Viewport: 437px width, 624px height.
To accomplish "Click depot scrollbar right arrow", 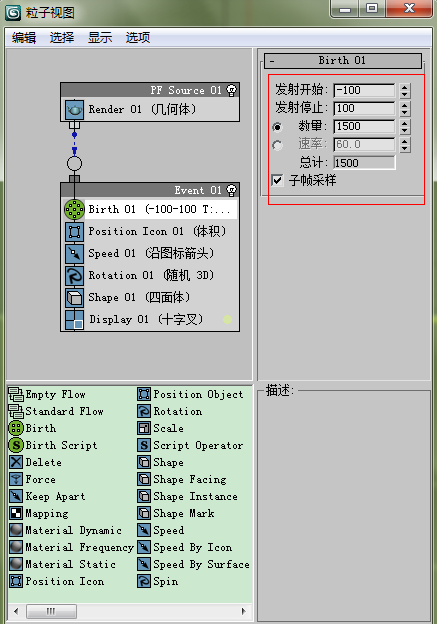I will pos(244,611).
